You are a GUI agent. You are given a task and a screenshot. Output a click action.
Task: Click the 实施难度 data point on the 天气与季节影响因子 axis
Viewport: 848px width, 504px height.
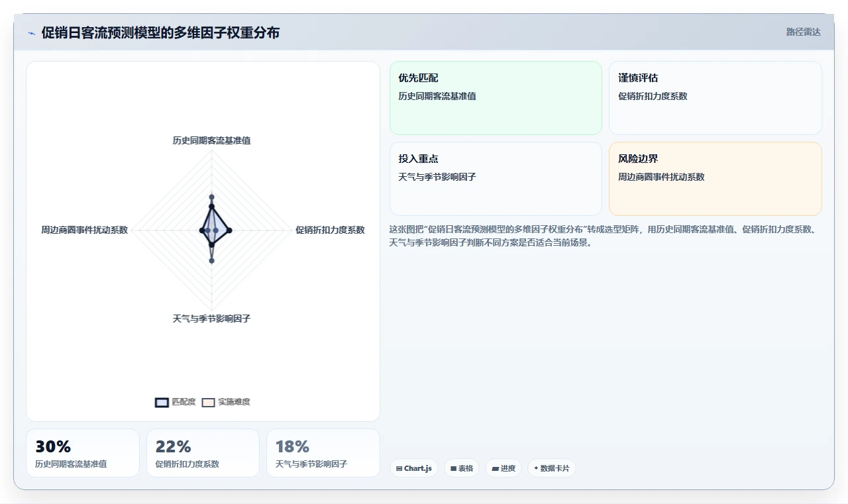[x=211, y=261]
